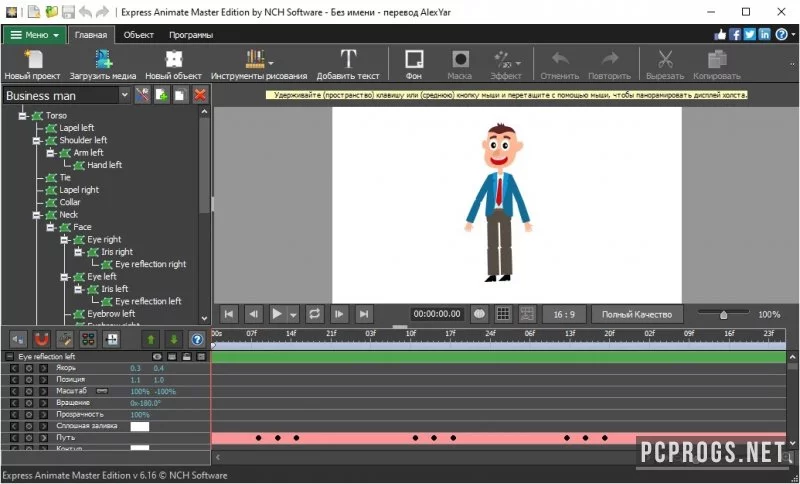The image size is (800, 484).
Task: Open the Twitter share icon
Action: coord(749,35)
